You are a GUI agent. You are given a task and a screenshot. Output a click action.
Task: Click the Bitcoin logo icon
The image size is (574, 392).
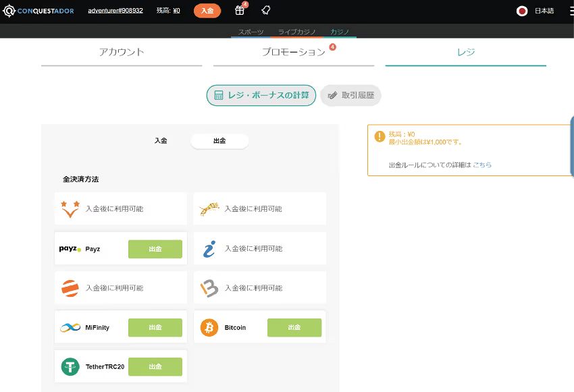pos(209,327)
